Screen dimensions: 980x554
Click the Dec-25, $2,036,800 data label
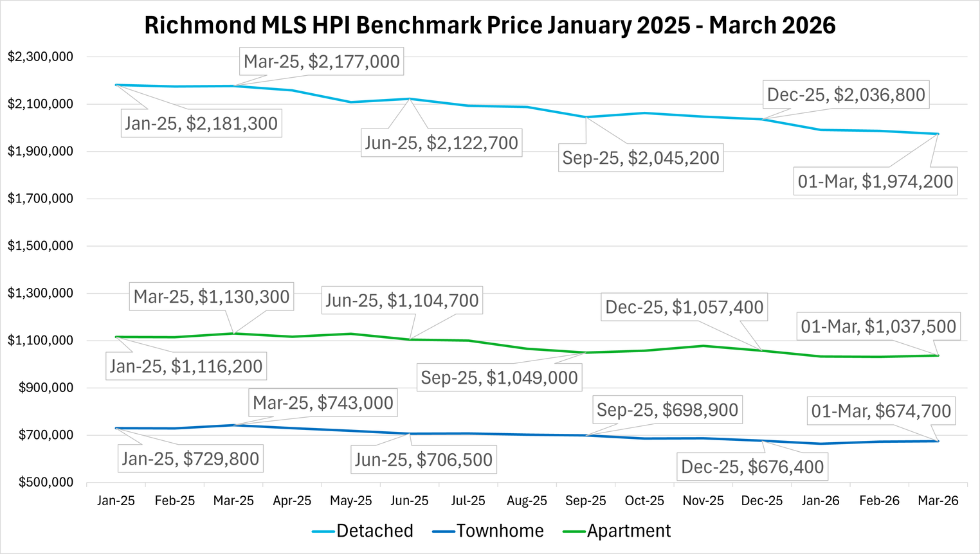pos(846,95)
